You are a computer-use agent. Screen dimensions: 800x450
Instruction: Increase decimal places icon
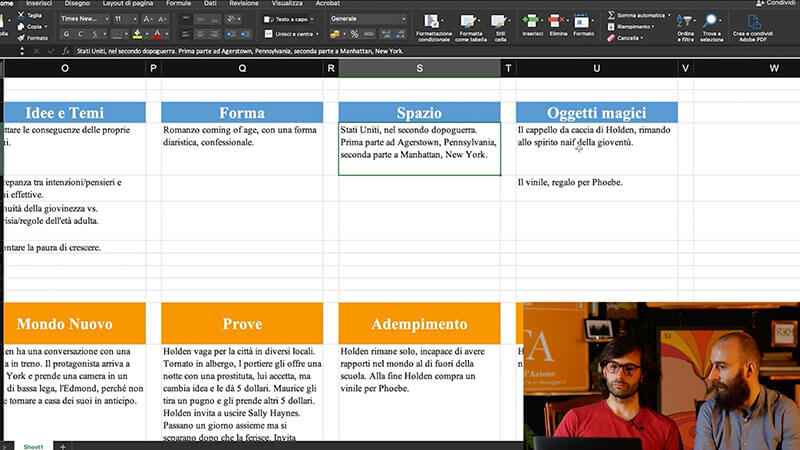tap(386, 34)
